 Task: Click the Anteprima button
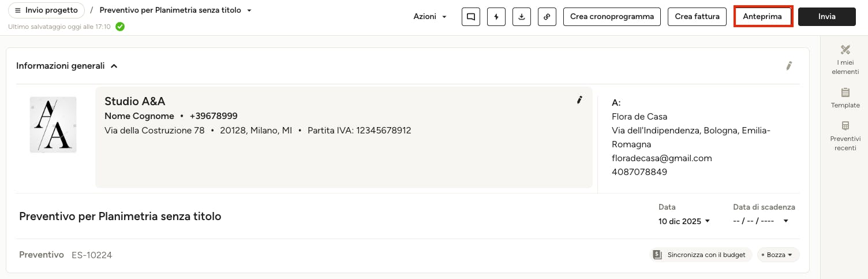coord(762,17)
